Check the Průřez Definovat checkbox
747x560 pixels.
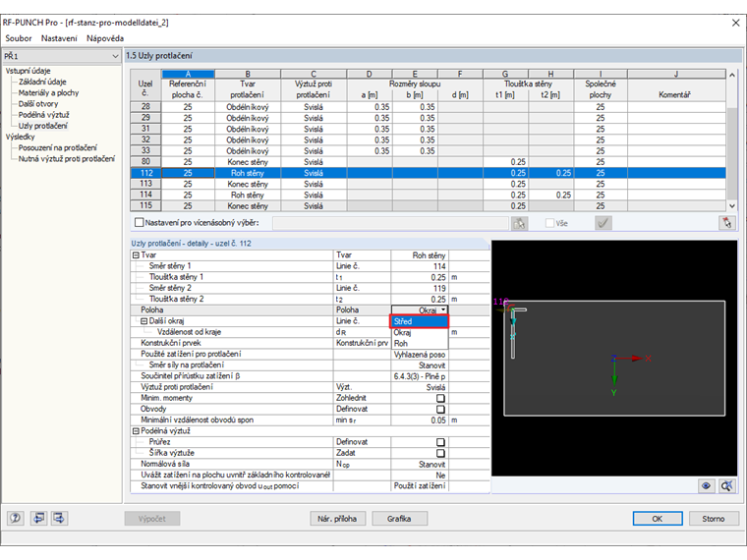coord(440,442)
